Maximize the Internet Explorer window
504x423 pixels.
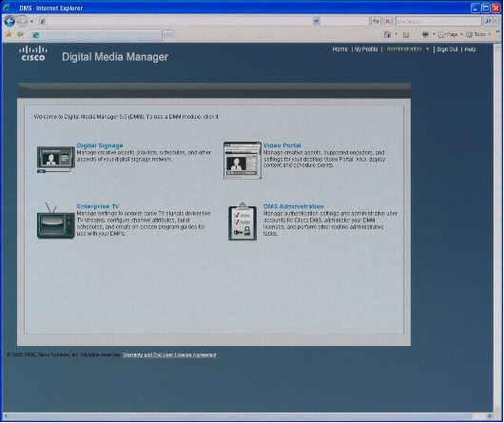pyautogui.click(x=486, y=8)
